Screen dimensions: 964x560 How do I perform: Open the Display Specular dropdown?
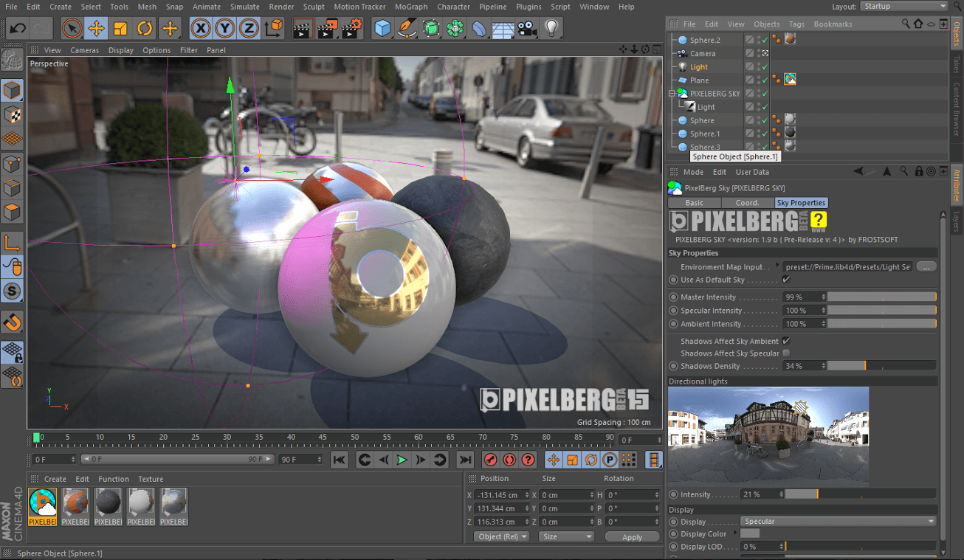839,521
